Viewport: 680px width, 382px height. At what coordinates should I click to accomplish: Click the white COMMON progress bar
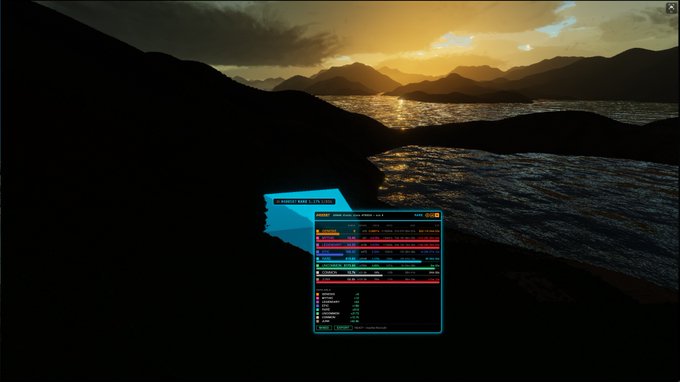(349, 275)
